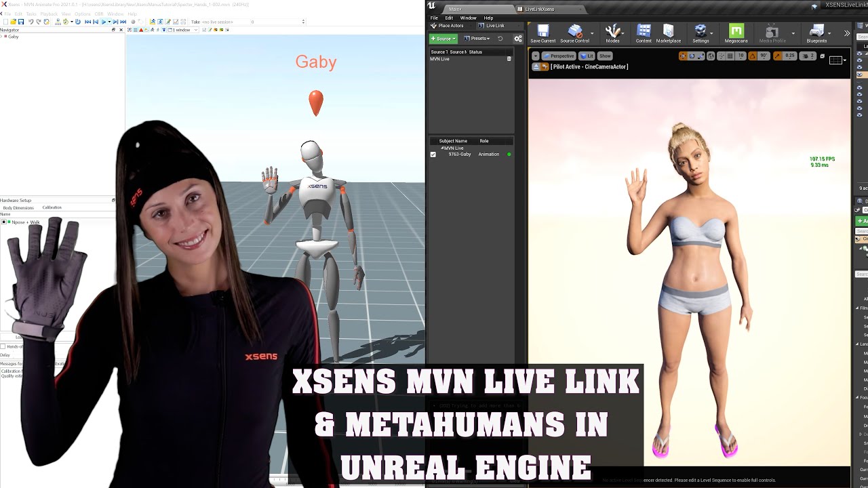Viewport: 868px width, 488px height.
Task: Jump to end of MVN take
Action: [123, 22]
